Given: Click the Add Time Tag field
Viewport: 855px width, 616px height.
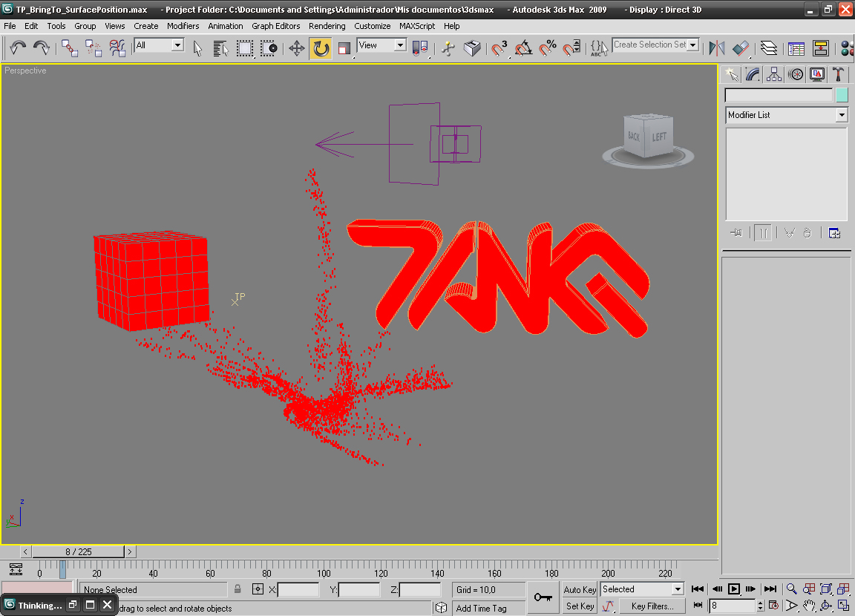Looking at the screenshot, I should tap(488, 608).
